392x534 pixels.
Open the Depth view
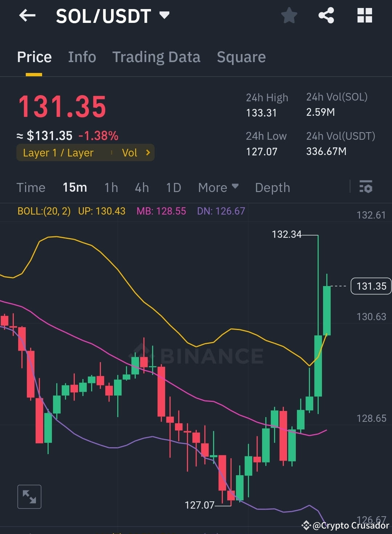tap(272, 187)
